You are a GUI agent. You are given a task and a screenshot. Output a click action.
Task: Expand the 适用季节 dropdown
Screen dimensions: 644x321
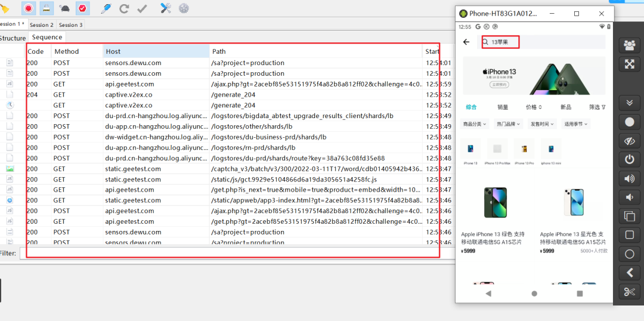576,124
